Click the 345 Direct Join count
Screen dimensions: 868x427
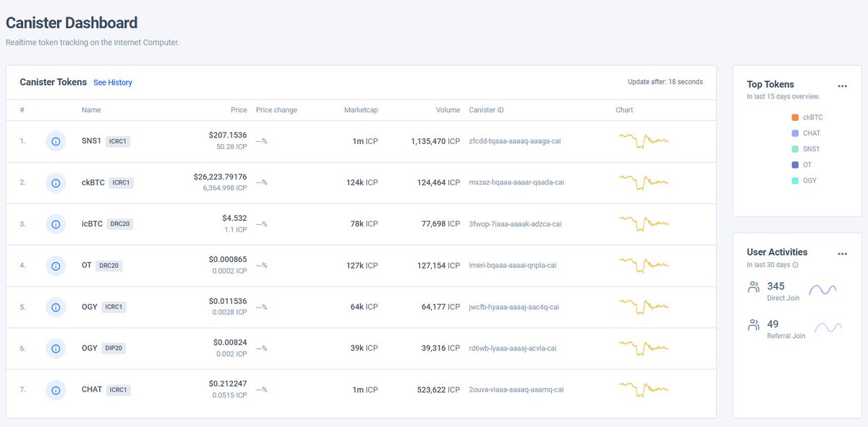776,287
